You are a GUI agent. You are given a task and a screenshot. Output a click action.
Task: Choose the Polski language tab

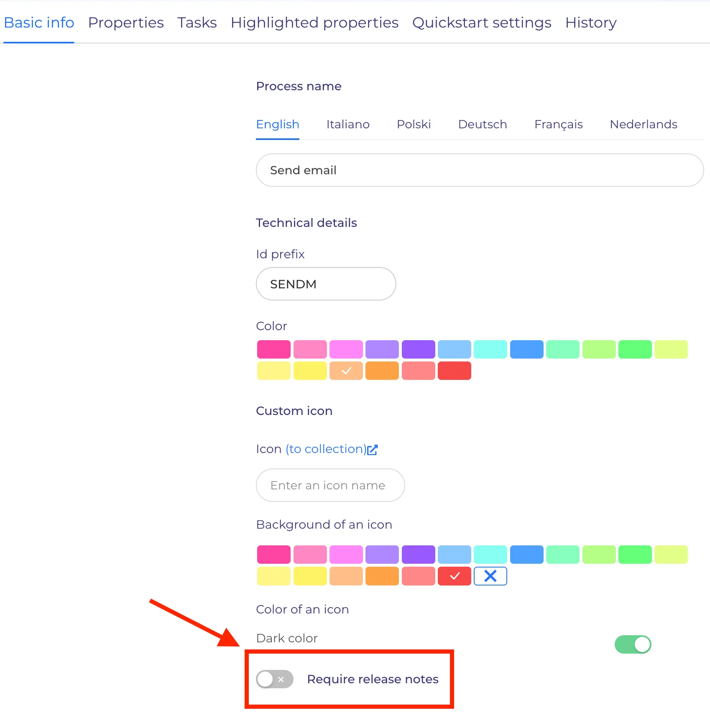coord(414,125)
